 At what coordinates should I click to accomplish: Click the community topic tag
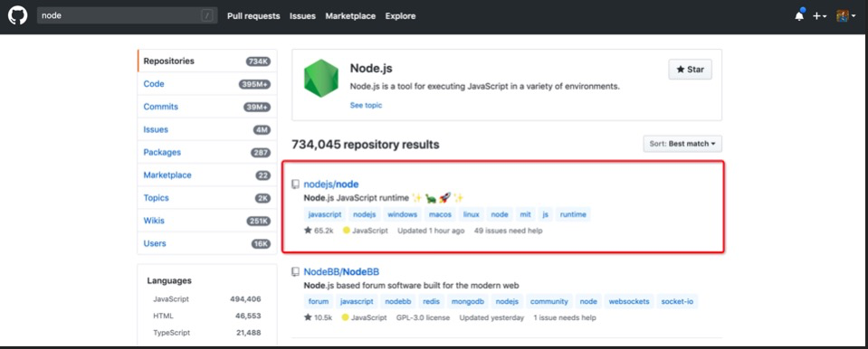click(x=549, y=301)
